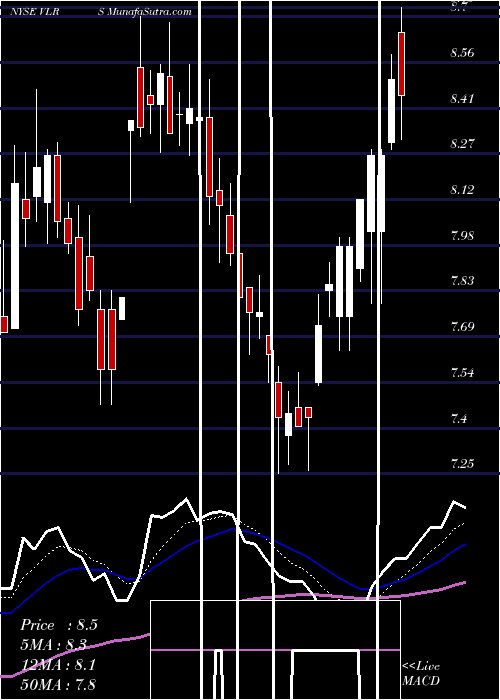
Task: Click the 50MA : 7.8 readout
Action: point(58,684)
